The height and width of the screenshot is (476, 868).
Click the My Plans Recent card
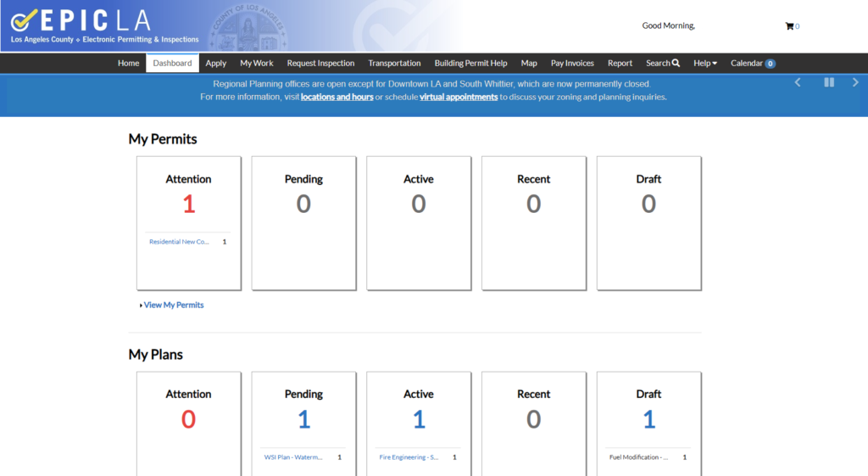534,423
